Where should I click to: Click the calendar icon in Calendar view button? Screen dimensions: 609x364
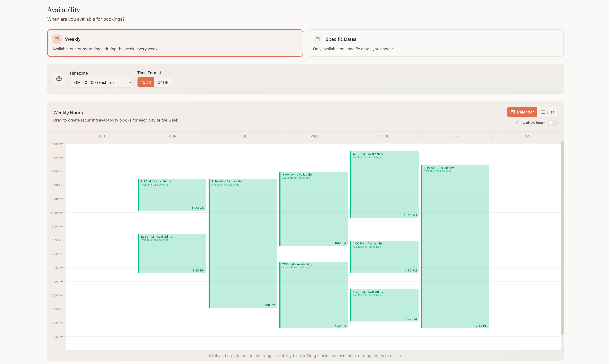pos(513,112)
